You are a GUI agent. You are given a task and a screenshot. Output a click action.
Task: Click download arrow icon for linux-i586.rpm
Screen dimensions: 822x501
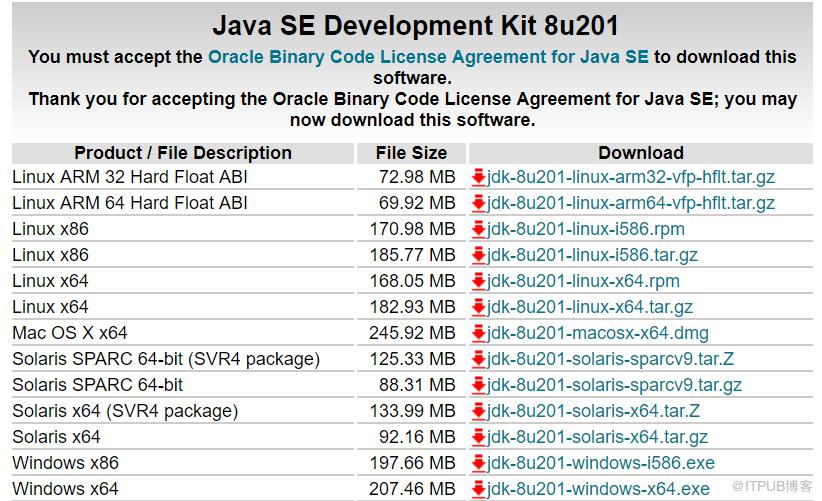pyautogui.click(x=478, y=229)
